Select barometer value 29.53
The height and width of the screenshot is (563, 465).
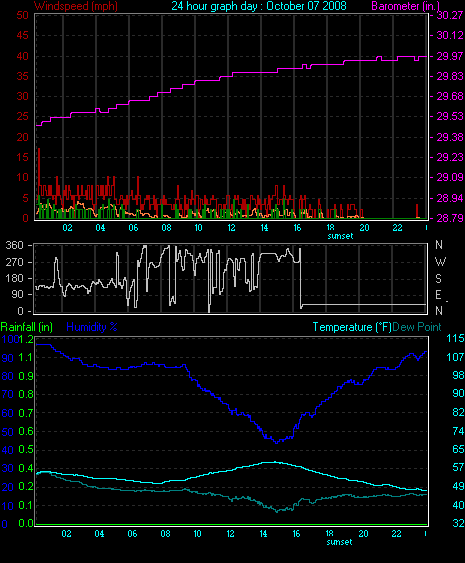pyautogui.click(x=450, y=116)
